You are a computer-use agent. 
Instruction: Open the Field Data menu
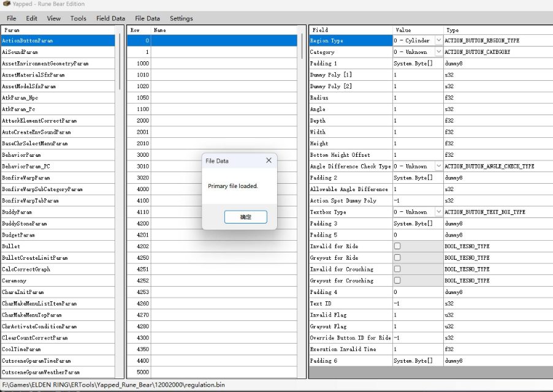(x=110, y=18)
